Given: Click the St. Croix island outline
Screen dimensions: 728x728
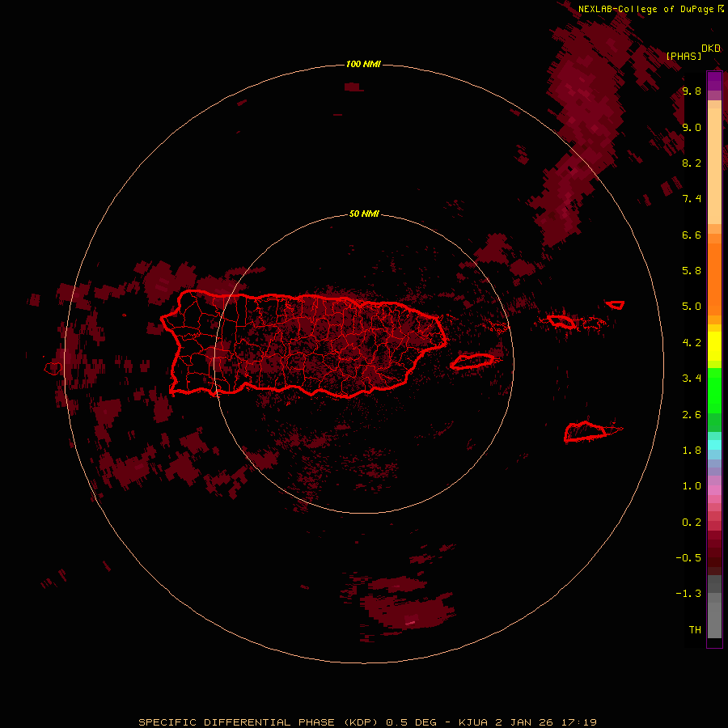Looking at the screenshot, I should [586, 432].
